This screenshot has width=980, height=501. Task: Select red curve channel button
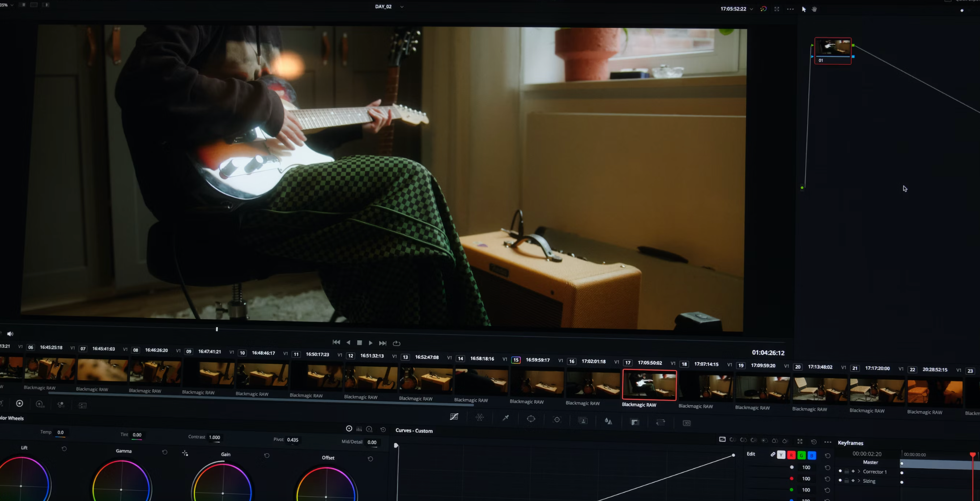click(x=791, y=455)
